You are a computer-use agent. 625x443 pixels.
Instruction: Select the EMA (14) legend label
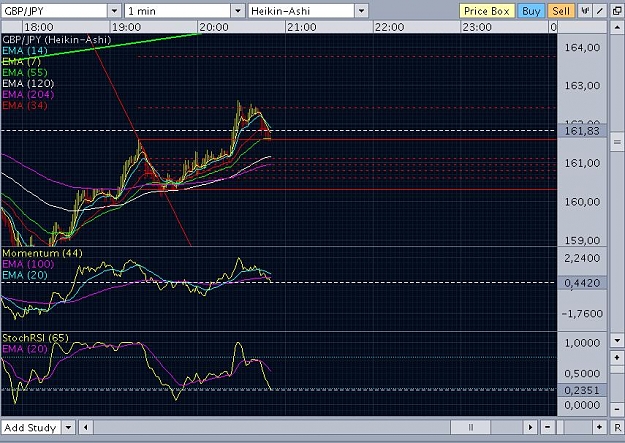25,50
